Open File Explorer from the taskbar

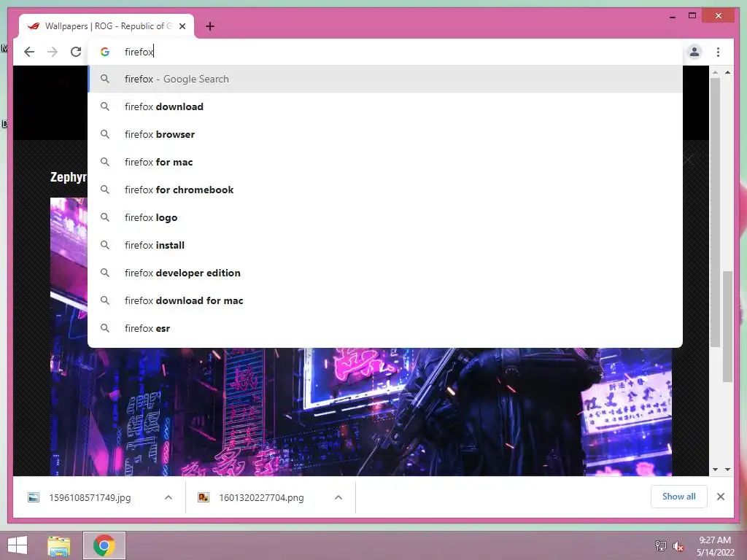point(59,545)
